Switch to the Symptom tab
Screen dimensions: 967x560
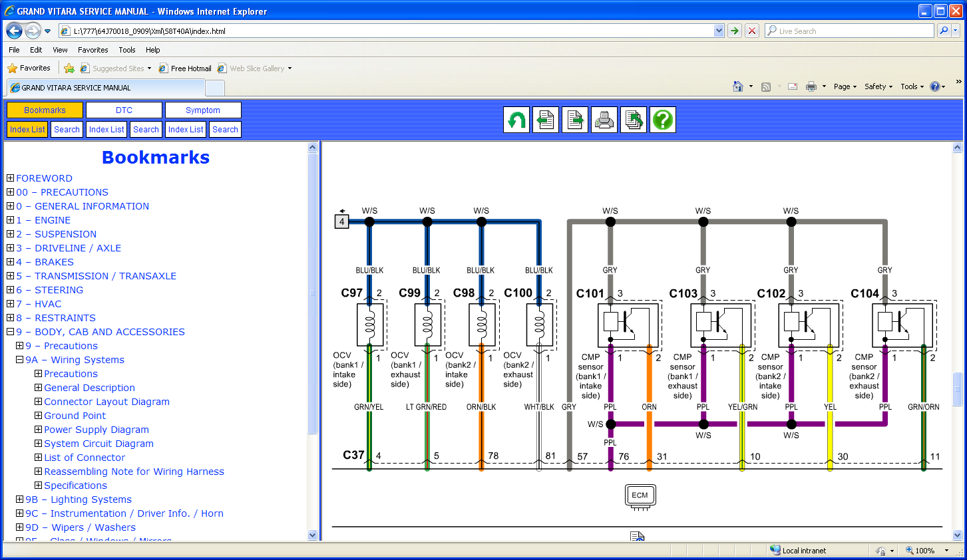[203, 110]
